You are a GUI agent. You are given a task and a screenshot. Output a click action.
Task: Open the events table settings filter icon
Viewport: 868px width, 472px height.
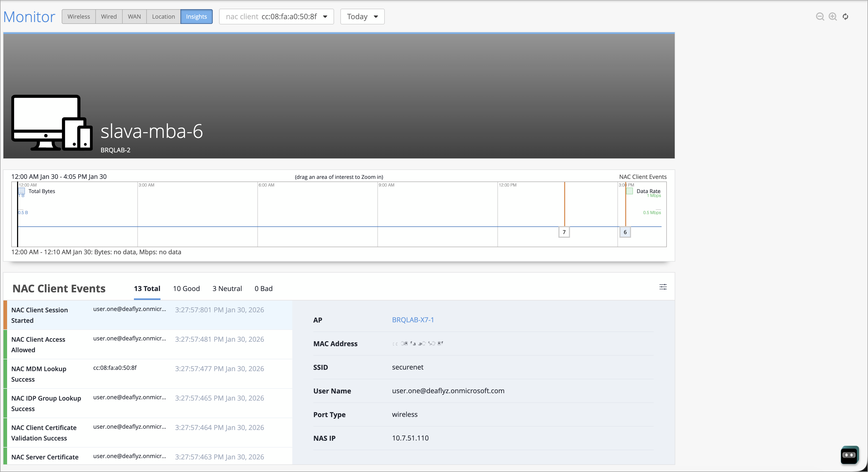point(663,287)
